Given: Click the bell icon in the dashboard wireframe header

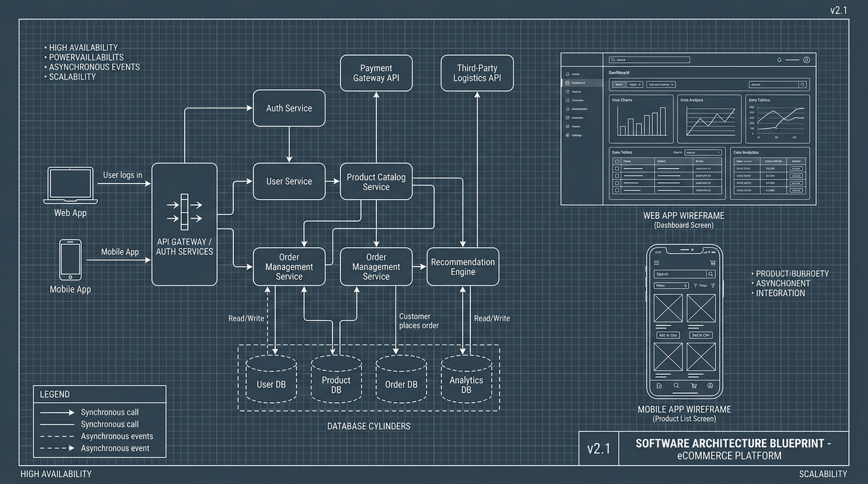Looking at the screenshot, I should click(779, 60).
